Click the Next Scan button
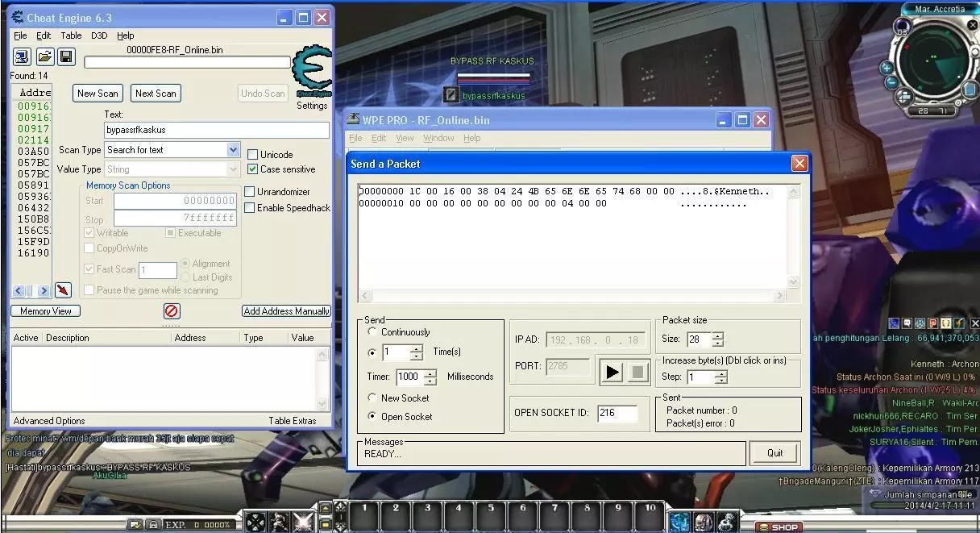 156,93
